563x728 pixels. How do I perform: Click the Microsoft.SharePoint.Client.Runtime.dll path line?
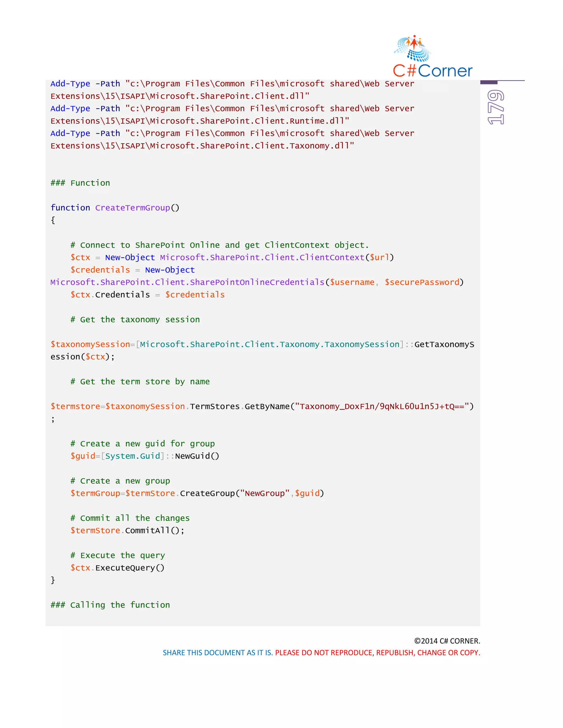point(200,121)
